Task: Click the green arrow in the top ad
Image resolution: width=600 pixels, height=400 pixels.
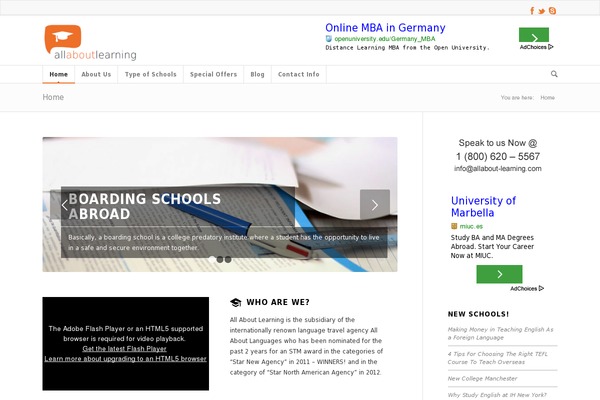Action: click(534, 35)
